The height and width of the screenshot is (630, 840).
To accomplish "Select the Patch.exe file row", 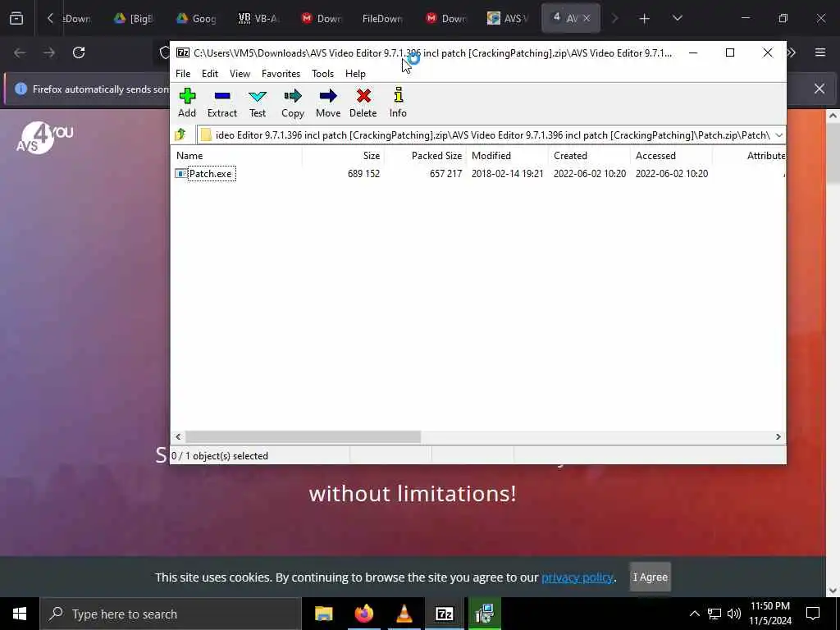I will pos(479,174).
